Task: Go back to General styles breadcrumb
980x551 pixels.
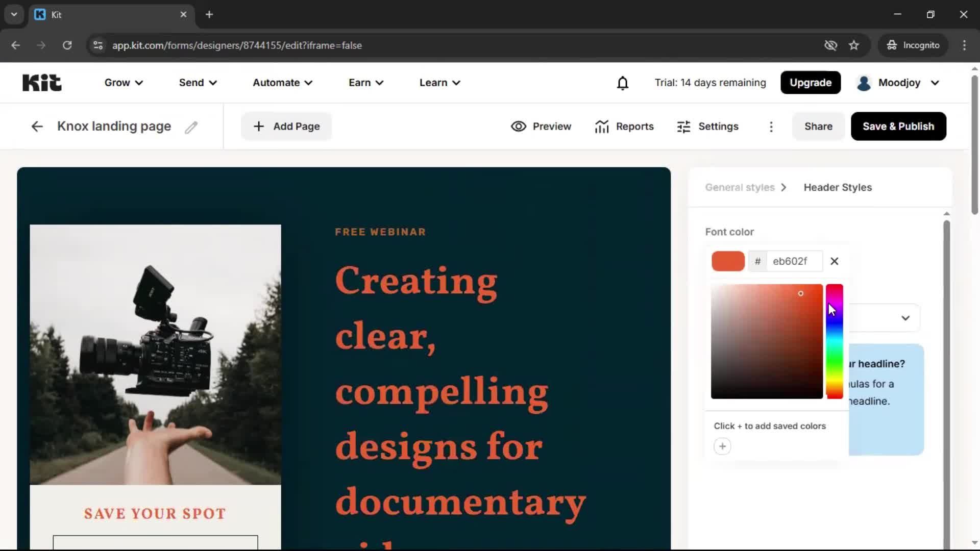Action: coord(739,187)
